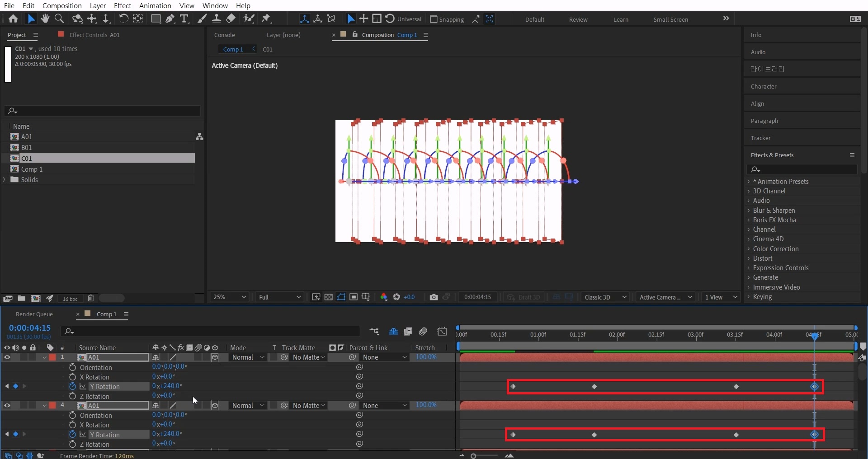Switch to the Small Screen workspace

(x=671, y=19)
